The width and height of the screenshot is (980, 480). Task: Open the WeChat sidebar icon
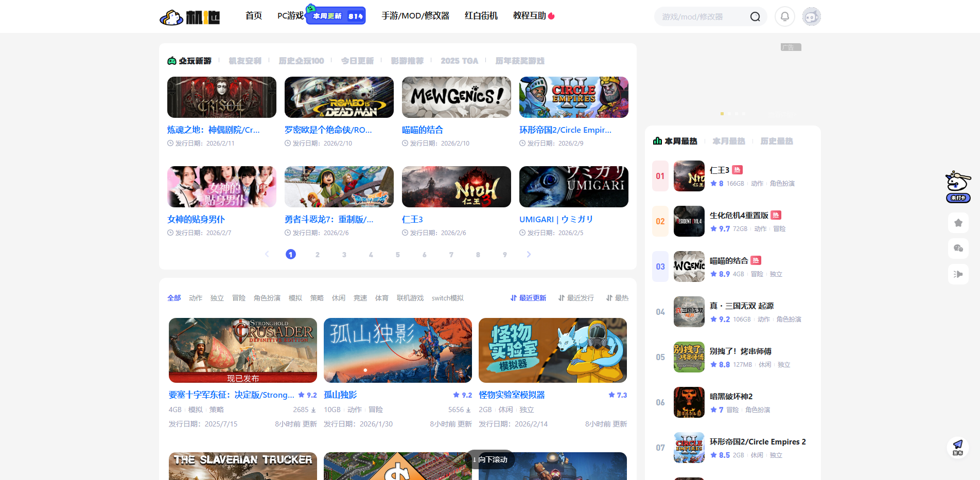point(958,248)
